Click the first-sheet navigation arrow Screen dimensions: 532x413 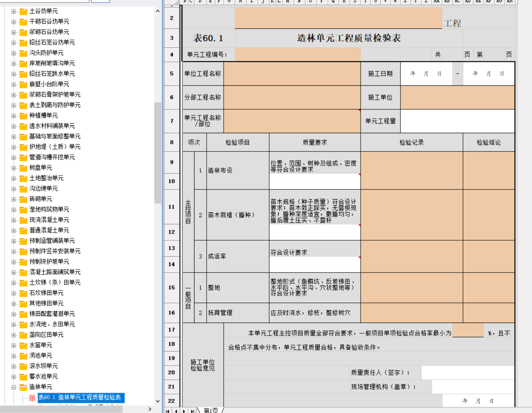pyautogui.click(x=168, y=410)
